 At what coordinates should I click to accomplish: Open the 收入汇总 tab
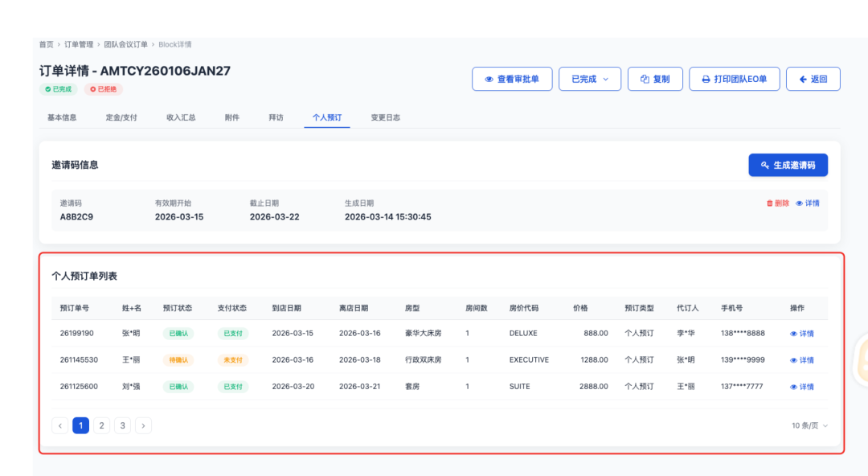pos(181,117)
